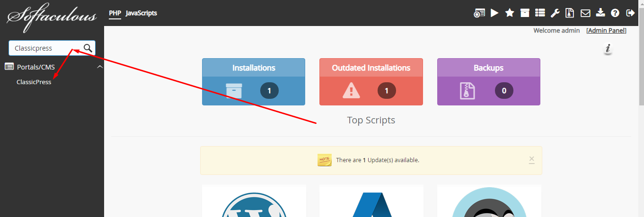
Task: Click the zip file icon in Backups card
Action: tap(468, 90)
